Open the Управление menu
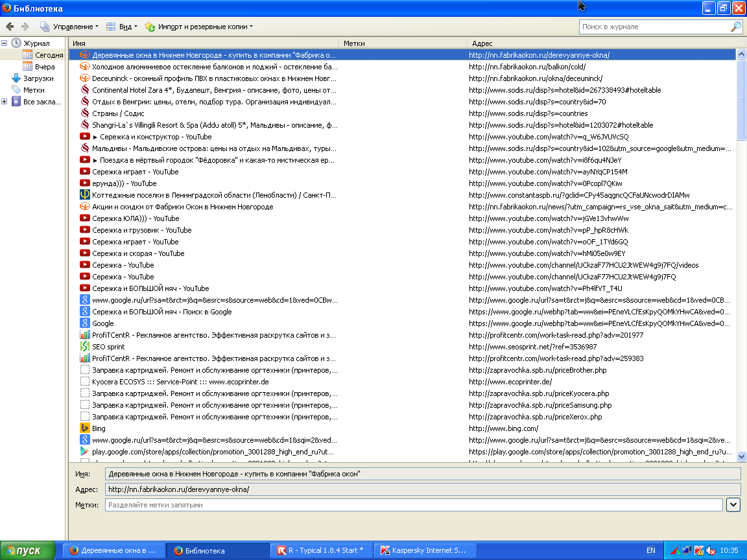 [x=69, y=27]
